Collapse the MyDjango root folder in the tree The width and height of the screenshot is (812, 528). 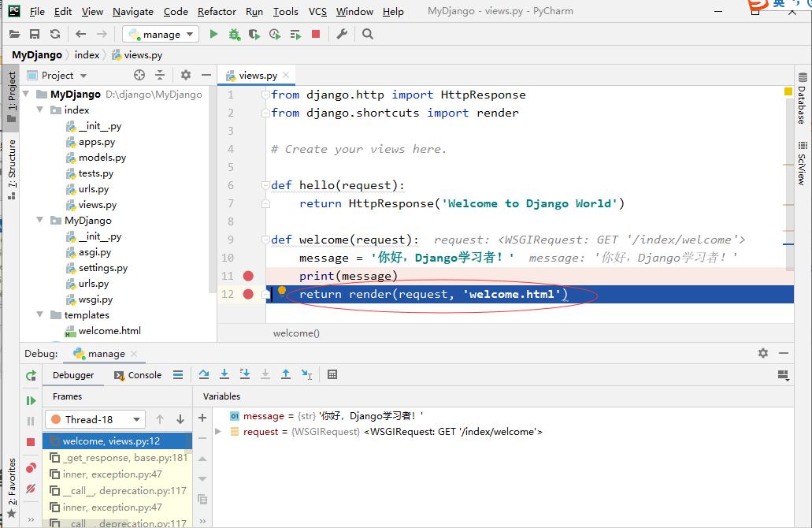click(x=26, y=95)
